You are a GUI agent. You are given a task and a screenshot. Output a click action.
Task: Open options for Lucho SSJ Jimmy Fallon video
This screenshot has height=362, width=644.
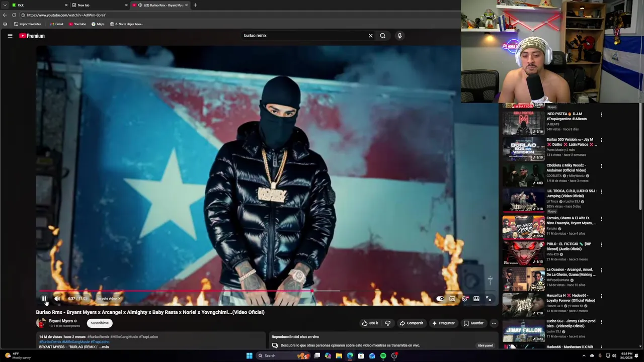coord(601,322)
